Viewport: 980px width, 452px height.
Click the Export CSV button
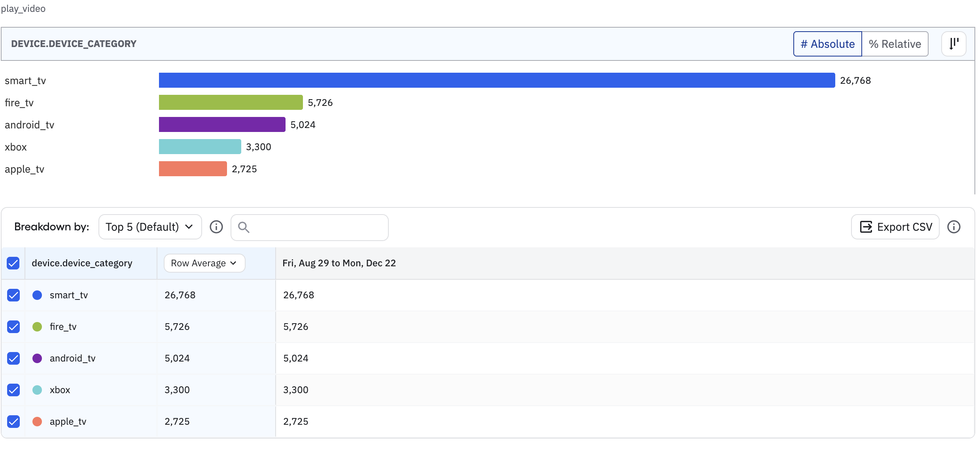coord(895,227)
